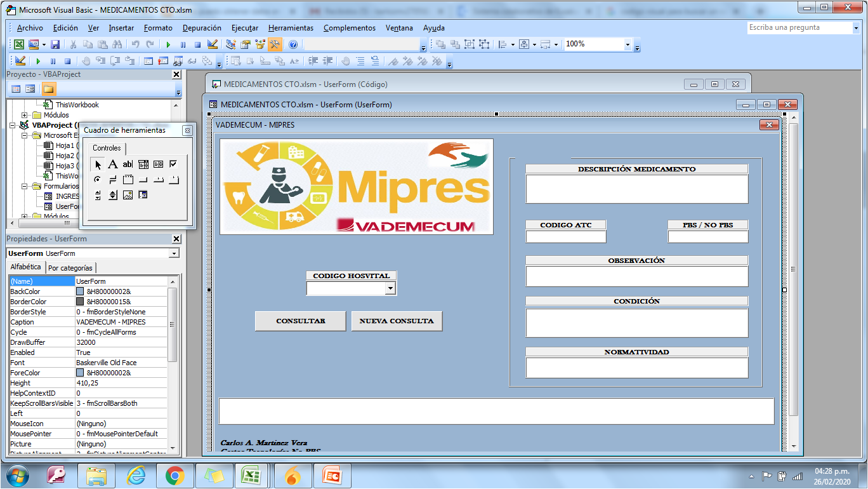868x489 pixels.
Task: Open Chrome from the Windows taskbar
Action: click(175, 475)
